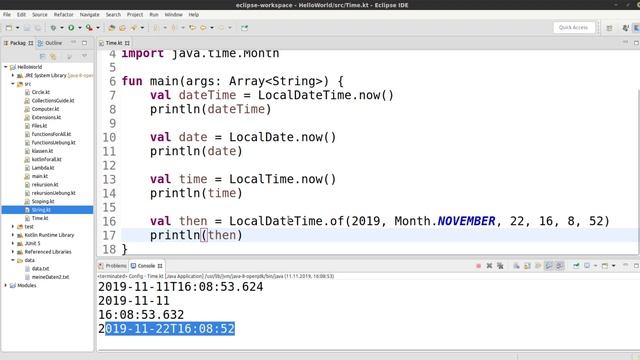
Task: Toggle the console Scroll Lock icon
Action: click(x=527, y=266)
